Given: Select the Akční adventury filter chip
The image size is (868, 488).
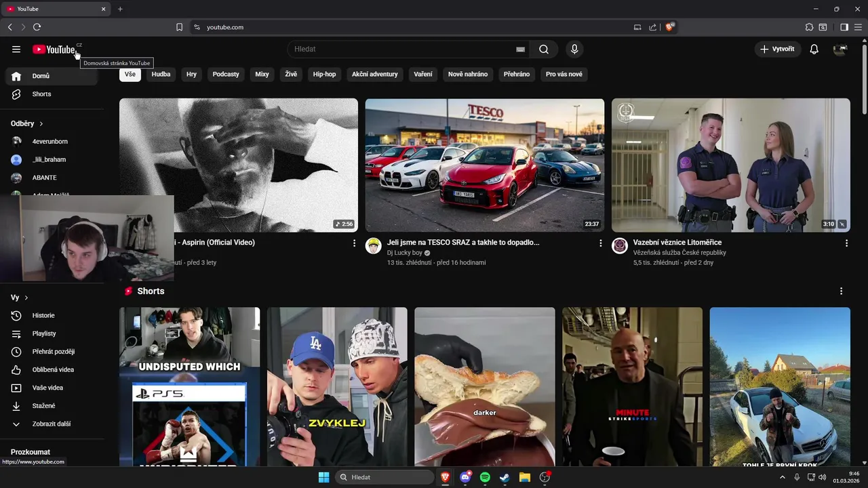Looking at the screenshot, I should point(375,74).
